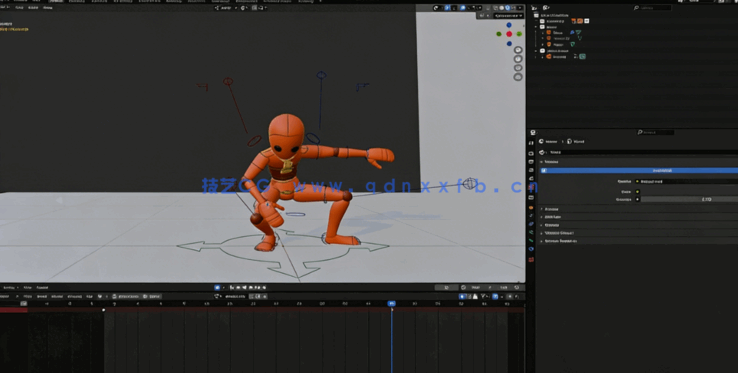Image resolution: width=738 pixels, height=373 pixels.
Task: Select the root arrow control under the character
Action: (x=283, y=254)
